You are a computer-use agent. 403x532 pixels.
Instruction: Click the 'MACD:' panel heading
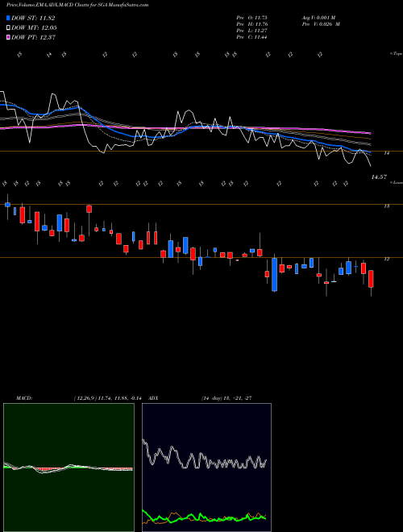click(x=24, y=398)
